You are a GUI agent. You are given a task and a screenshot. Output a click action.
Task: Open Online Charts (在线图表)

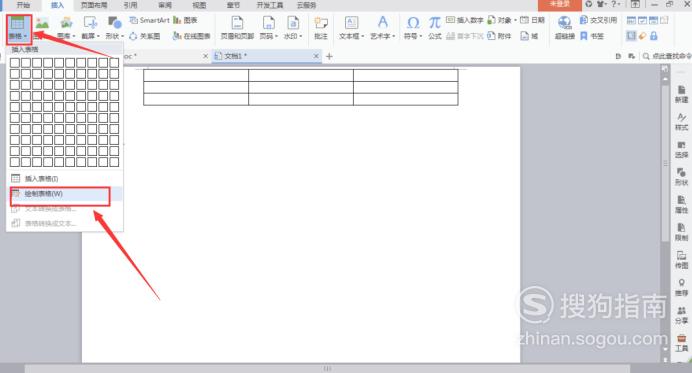click(192, 36)
